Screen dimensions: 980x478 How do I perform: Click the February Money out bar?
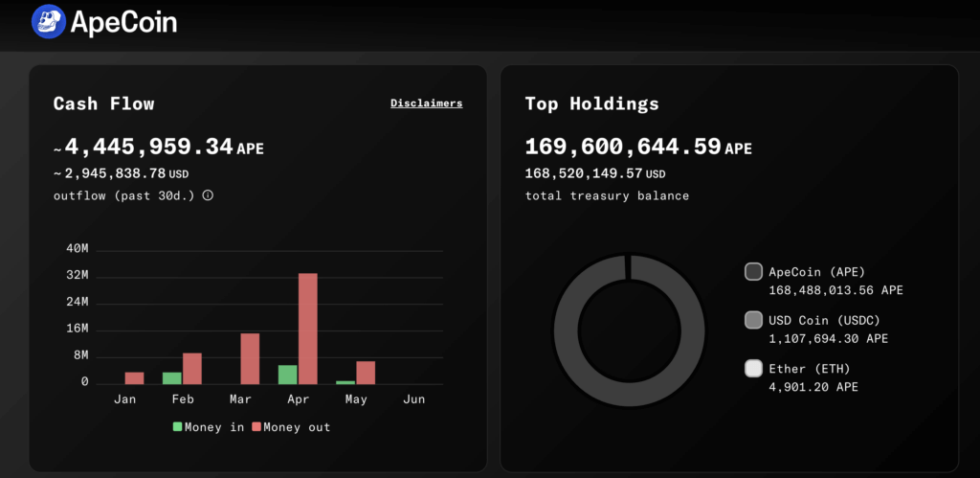click(x=192, y=369)
